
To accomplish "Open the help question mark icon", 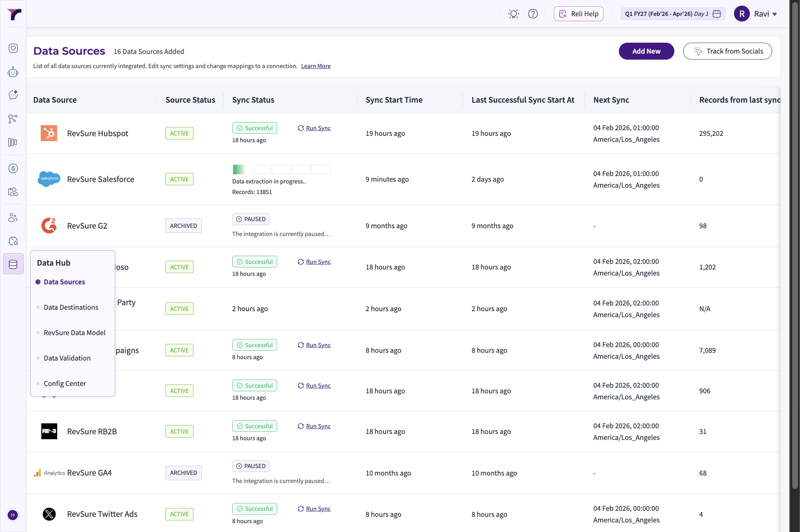I will click(x=533, y=14).
